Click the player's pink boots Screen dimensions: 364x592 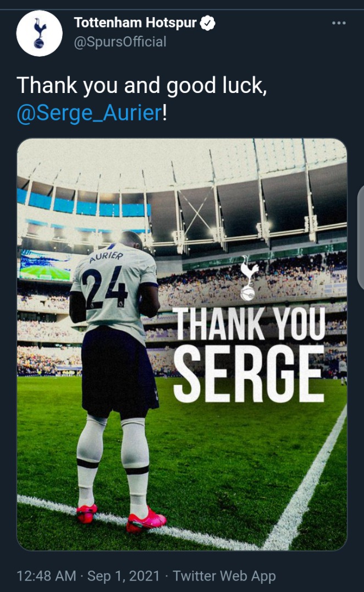[x=121, y=517]
